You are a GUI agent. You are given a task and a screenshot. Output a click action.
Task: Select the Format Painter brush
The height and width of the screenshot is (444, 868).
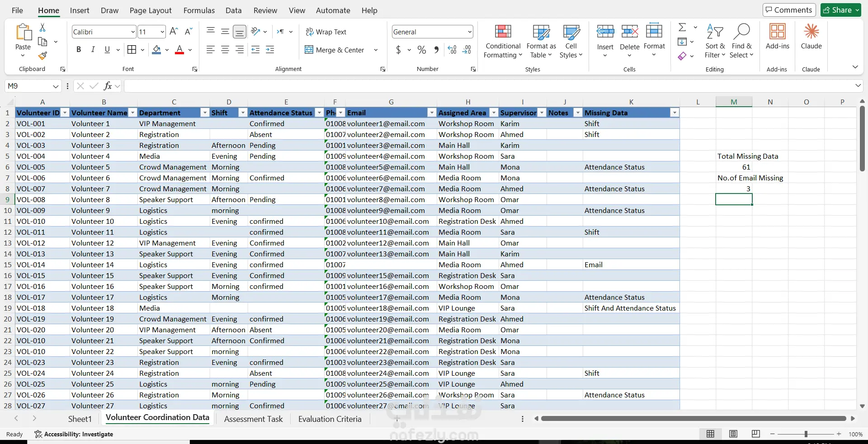[42, 56]
